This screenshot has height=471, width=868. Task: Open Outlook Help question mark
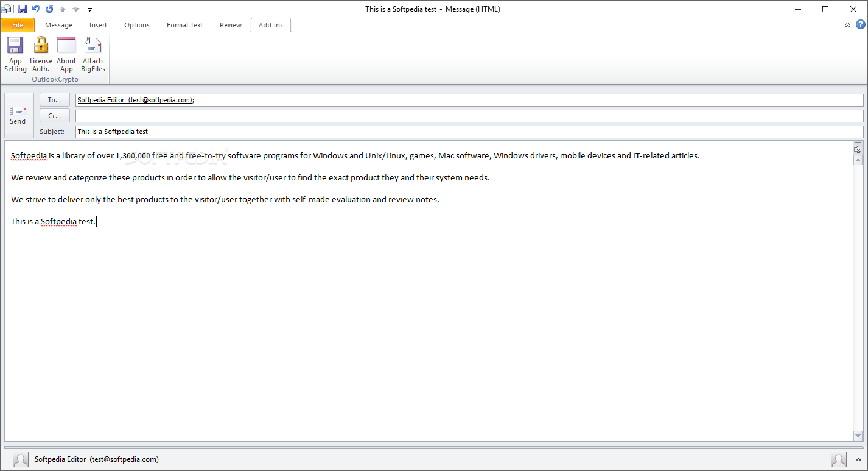[x=860, y=25]
